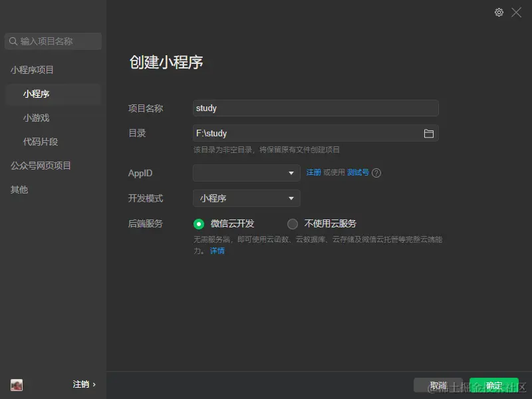This screenshot has height=399, width=532.
Task: Browse for directory with folder icon
Action: coord(428,134)
